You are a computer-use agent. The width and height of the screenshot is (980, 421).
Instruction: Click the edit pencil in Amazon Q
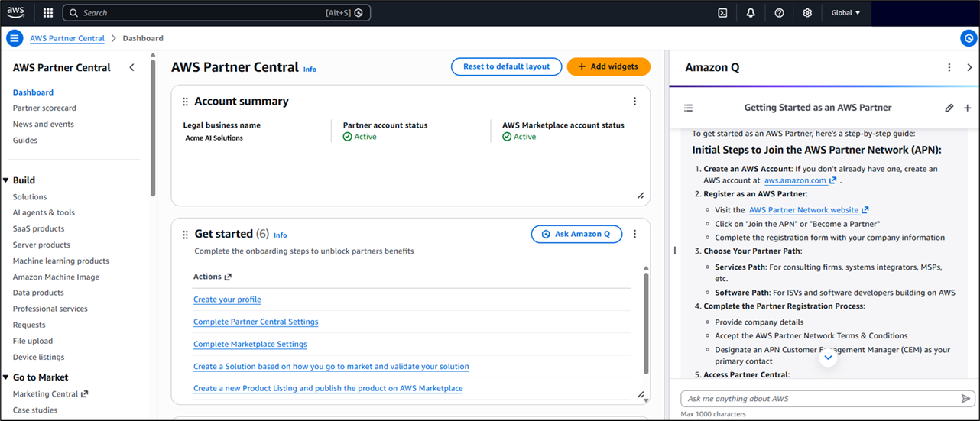coord(949,108)
